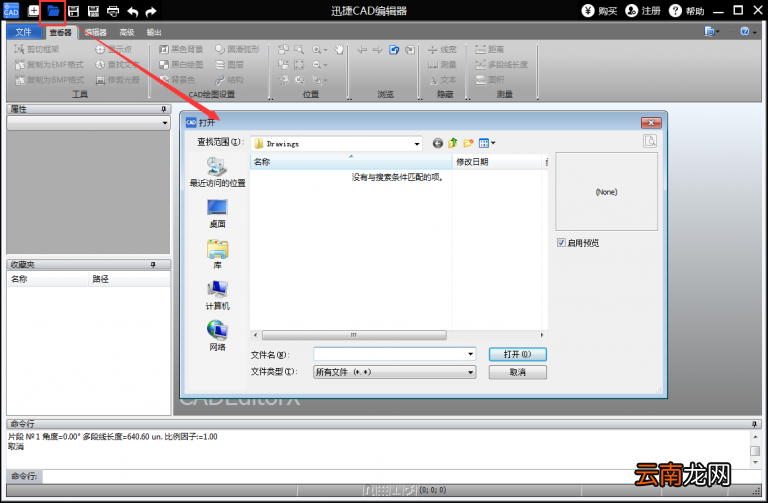Open the window layout dropdown in ribbon corner
The width and height of the screenshot is (768, 503).
pyautogui.click(x=712, y=32)
